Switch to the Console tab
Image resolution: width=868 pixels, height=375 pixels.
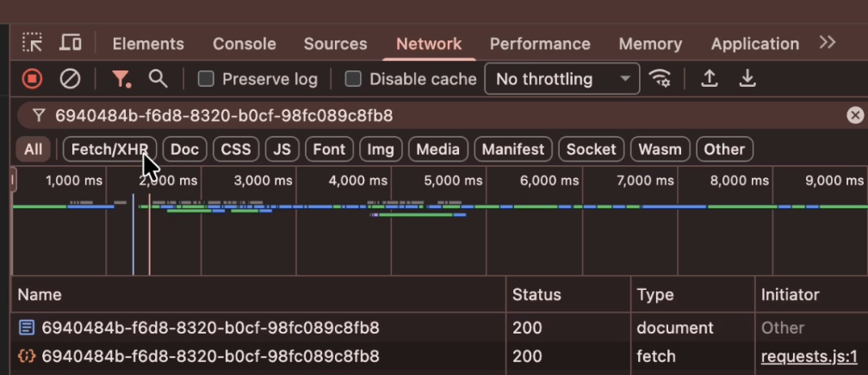click(x=245, y=44)
